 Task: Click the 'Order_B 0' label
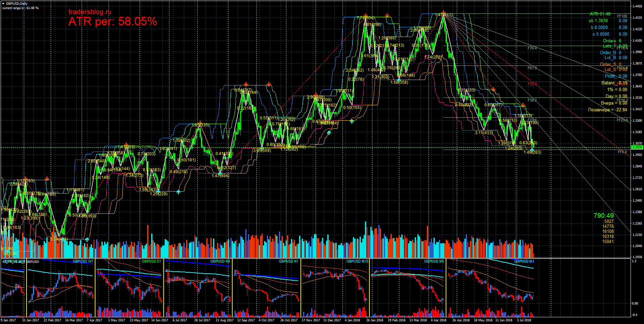click(x=610, y=52)
